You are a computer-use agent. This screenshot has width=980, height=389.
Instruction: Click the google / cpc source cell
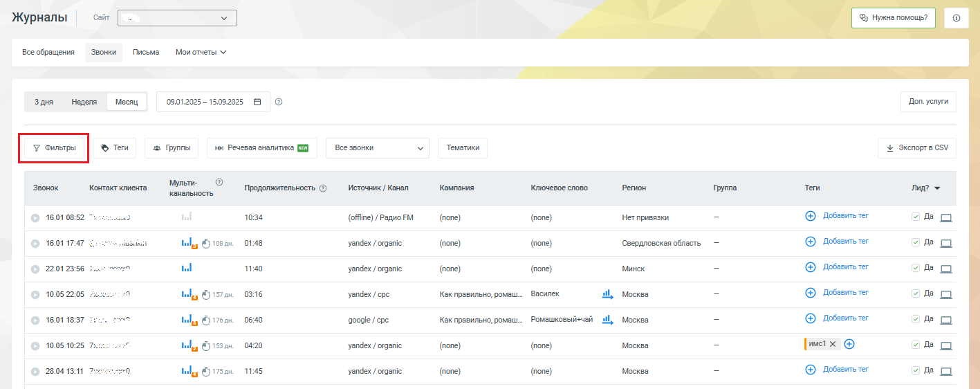pyautogui.click(x=370, y=320)
